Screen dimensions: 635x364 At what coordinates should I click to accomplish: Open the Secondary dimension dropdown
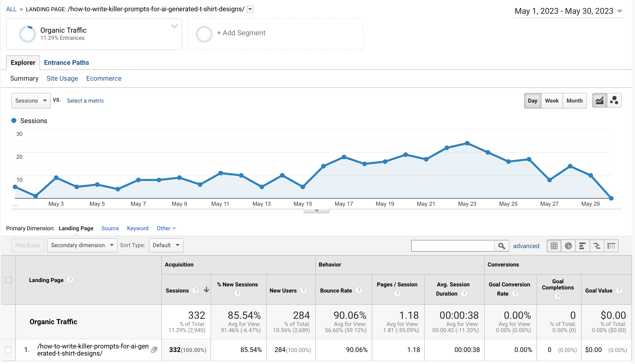pos(82,245)
